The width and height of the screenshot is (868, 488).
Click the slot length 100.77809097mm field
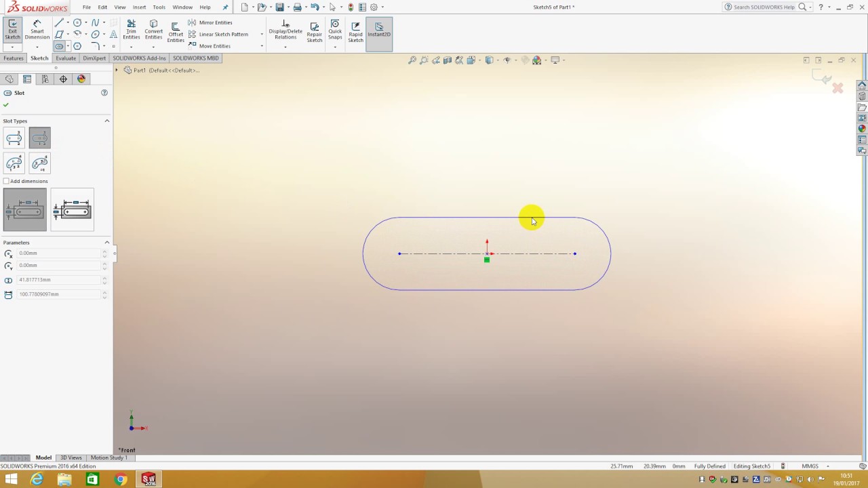[x=58, y=294]
